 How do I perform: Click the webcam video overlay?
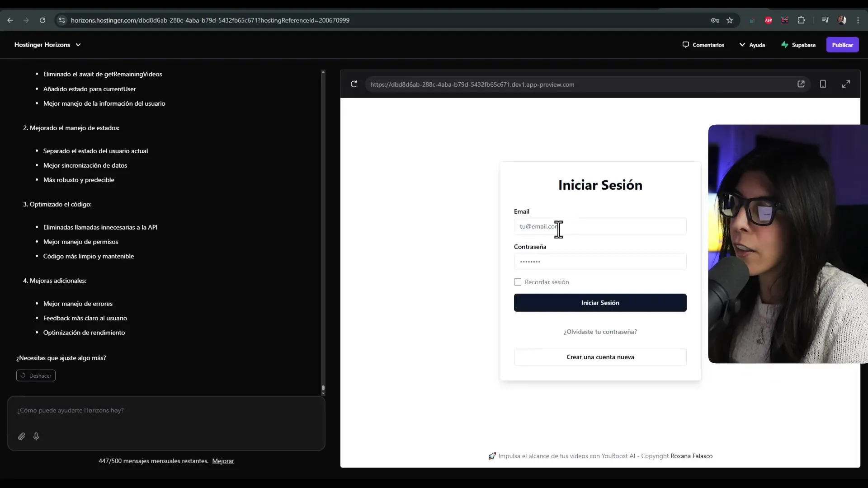pos(788,244)
